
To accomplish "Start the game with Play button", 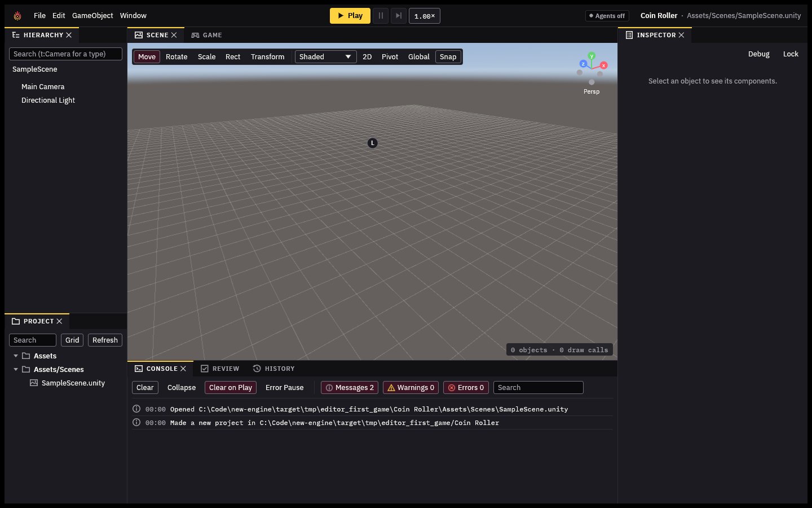I will click(350, 16).
